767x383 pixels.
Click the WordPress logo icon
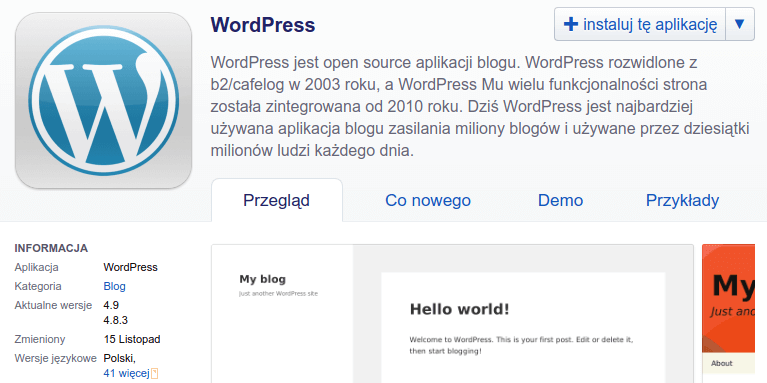103,100
